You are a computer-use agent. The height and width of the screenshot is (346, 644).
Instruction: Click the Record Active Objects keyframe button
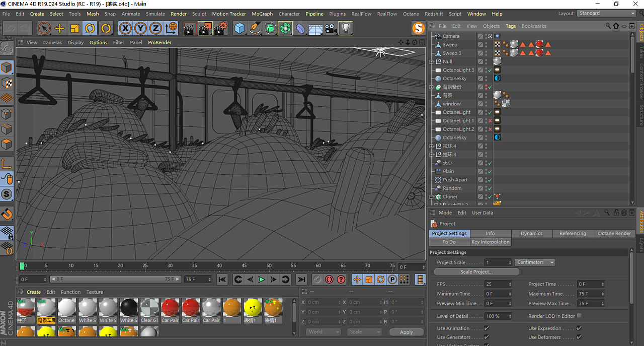318,280
